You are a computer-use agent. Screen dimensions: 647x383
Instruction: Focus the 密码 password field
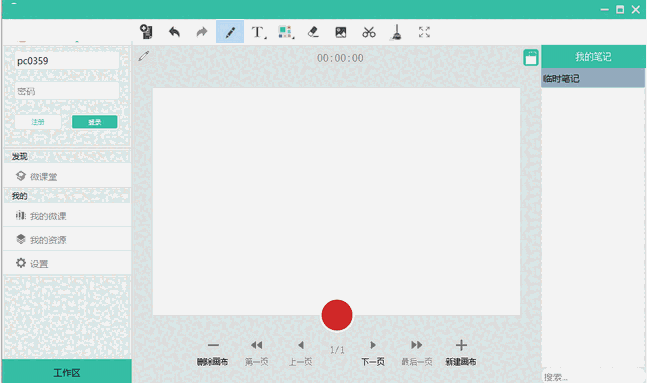coord(67,91)
